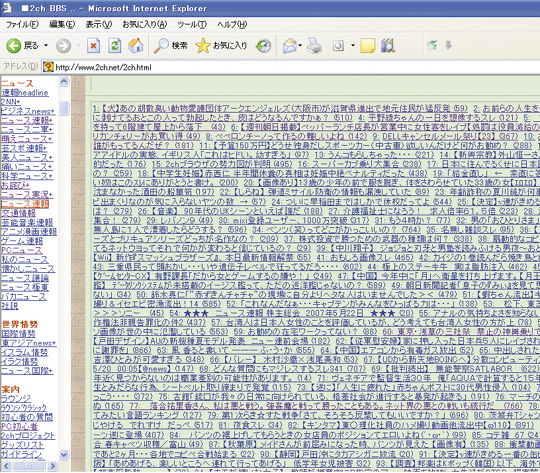Open the イラク情勢 board link
This screenshot has height=473, width=540.
click(x=20, y=362)
